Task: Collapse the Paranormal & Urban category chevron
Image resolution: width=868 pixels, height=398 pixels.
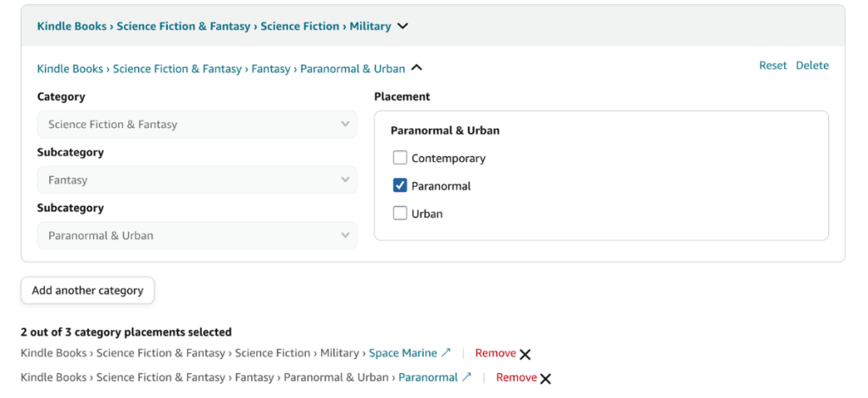Action: (416, 69)
